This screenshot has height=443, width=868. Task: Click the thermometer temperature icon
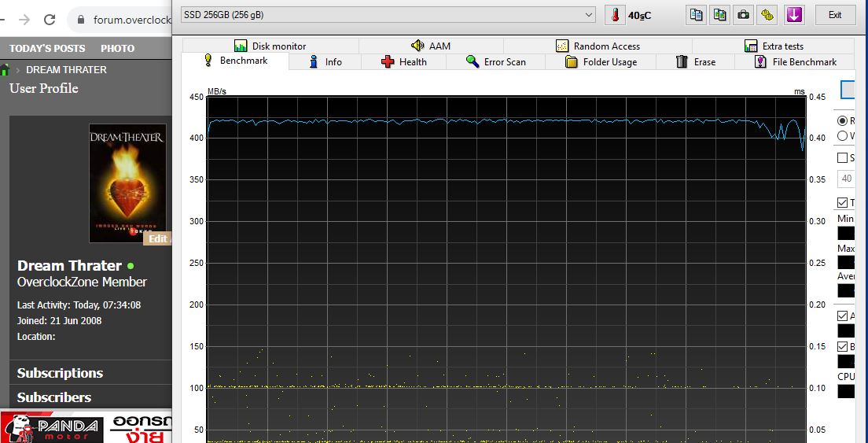614,15
